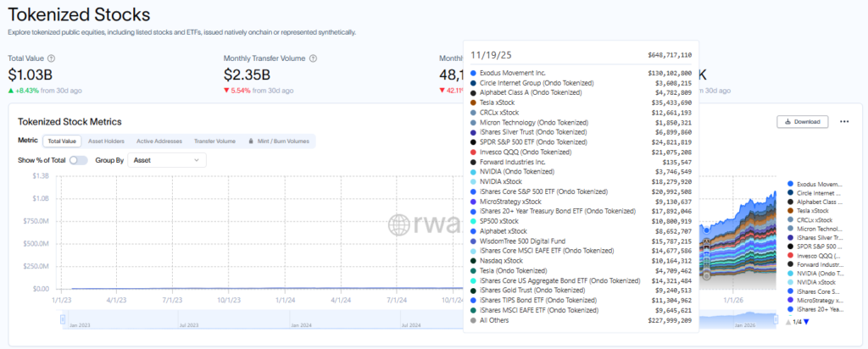Image resolution: width=868 pixels, height=349 pixels.
Task: Toggle Tesla xStock series in legend
Action: (x=815, y=211)
